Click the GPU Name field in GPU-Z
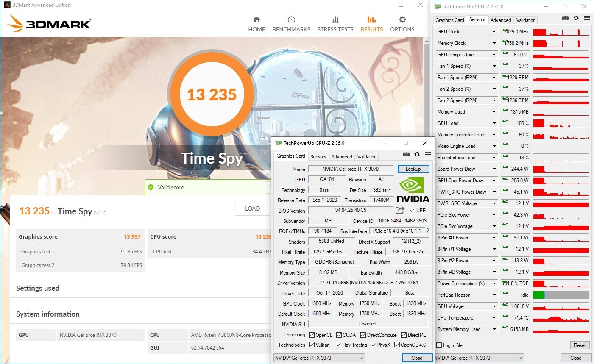 coord(351,169)
